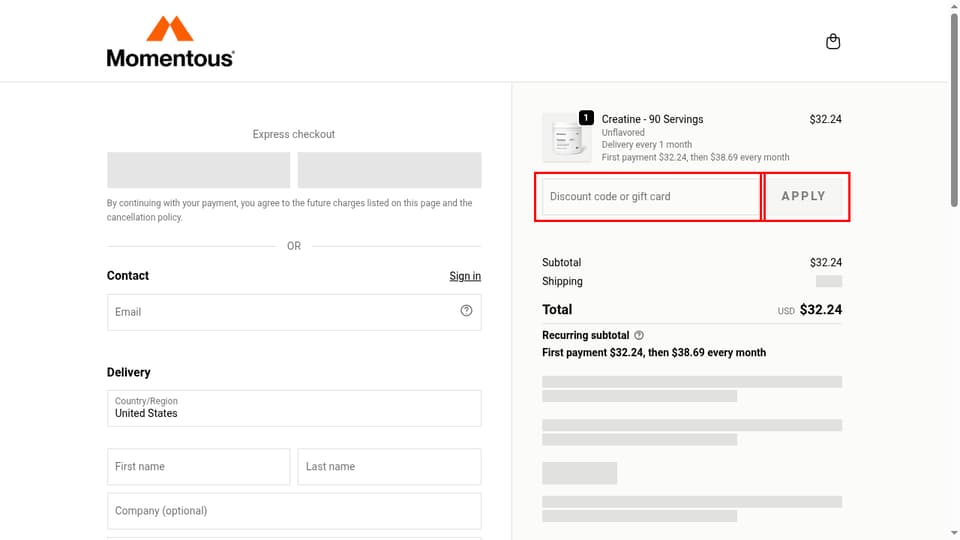The width and height of the screenshot is (960, 540).
Task: Click the left express checkout button
Action: tap(198, 170)
